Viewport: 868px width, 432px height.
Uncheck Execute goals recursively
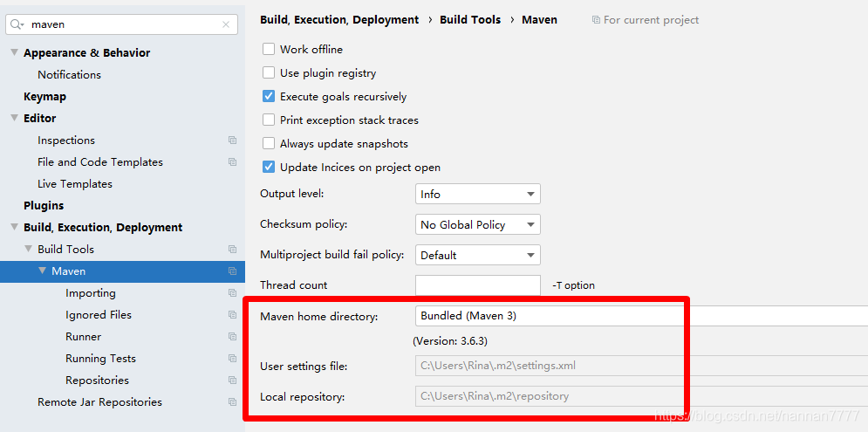point(269,96)
